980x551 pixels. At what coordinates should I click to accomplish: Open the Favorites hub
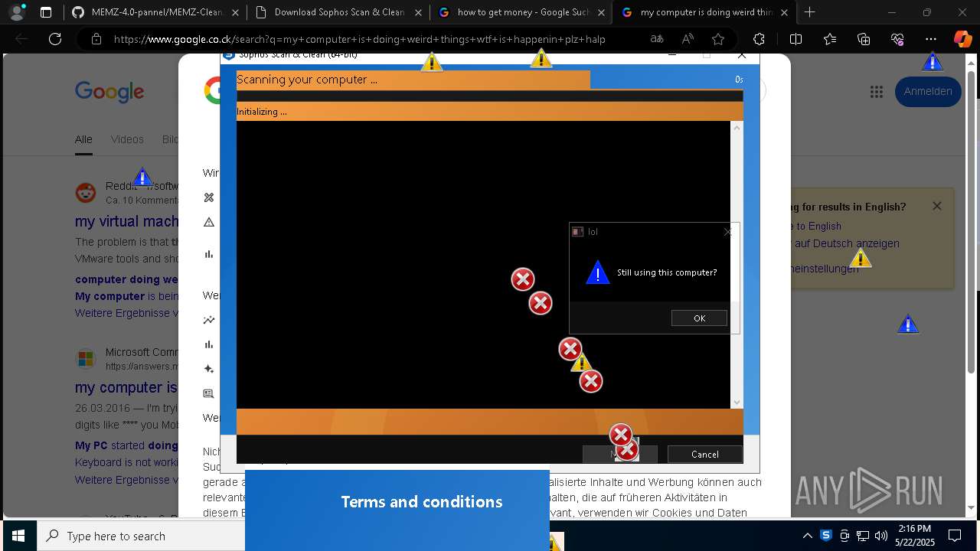pos(831,39)
